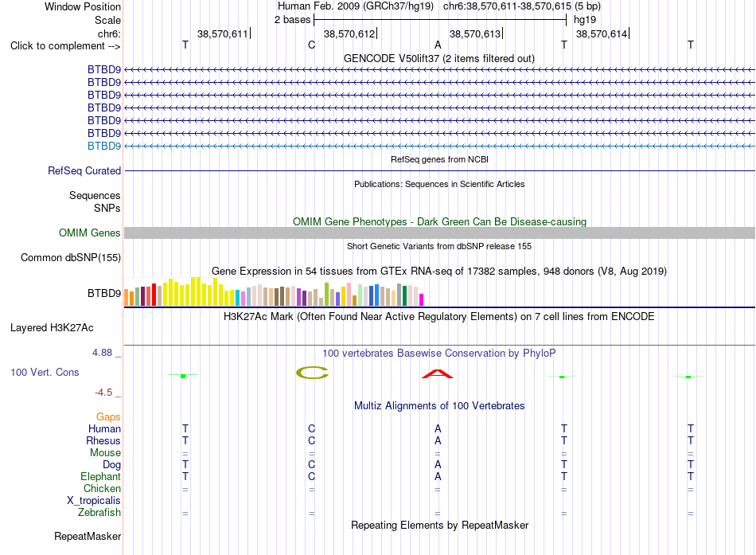The width and height of the screenshot is (756, 555).
Task: Select the Dog species label
Action: [x=111, y=465]
